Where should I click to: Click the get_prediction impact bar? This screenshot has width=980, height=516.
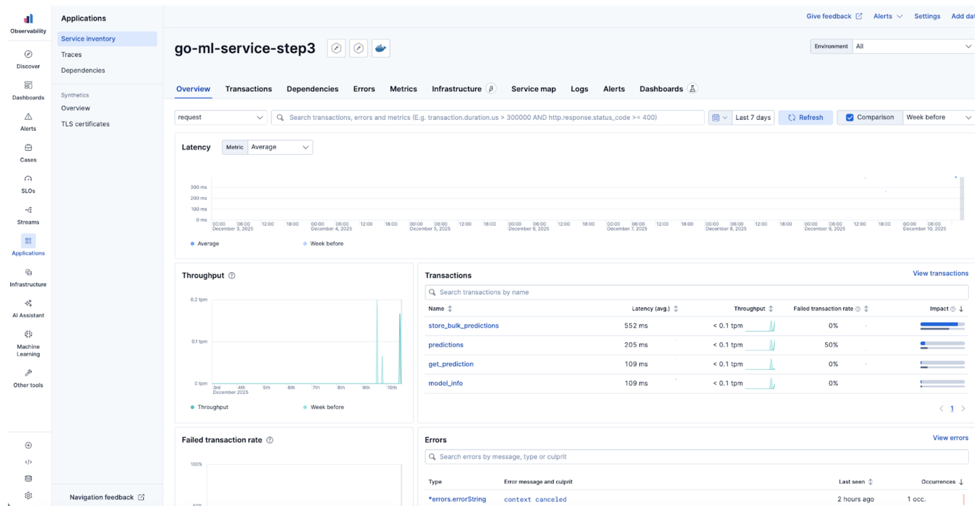tap(942, 365)
